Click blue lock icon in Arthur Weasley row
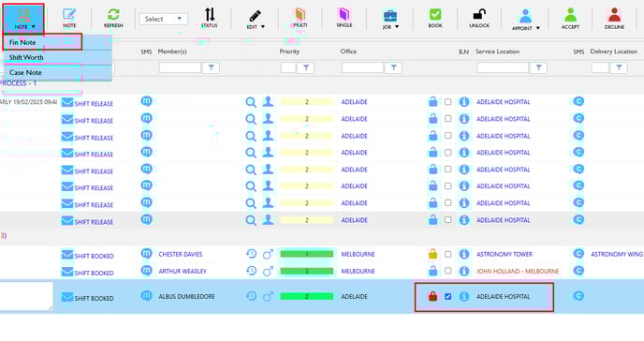The height and width of the screenshot is (341, 644). (x=432, y=271)
